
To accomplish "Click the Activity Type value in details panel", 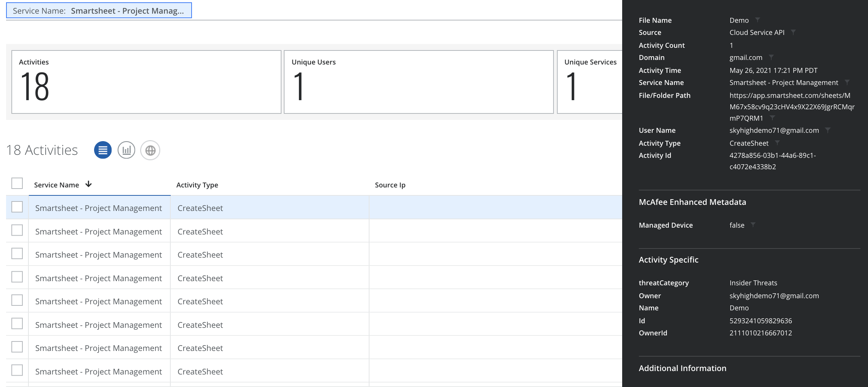I will [749, 143].
